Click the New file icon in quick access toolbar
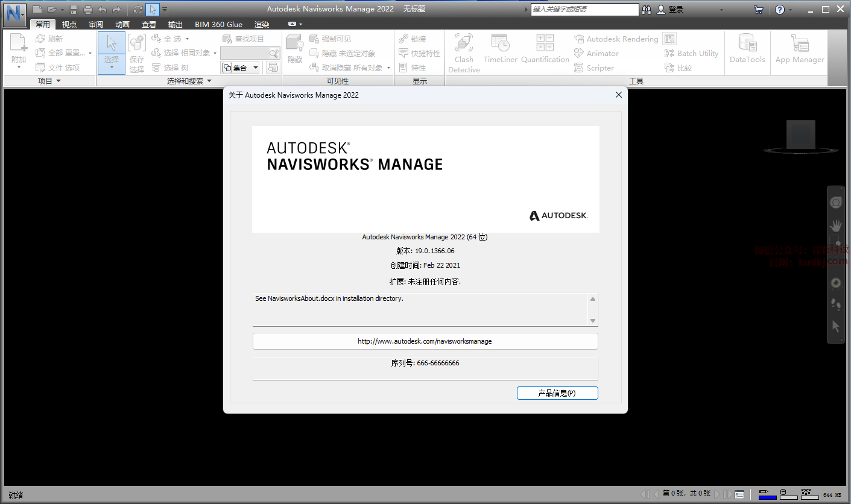Viewport: 851px width, 504px height. pyautogui.click(x=37, y=10)
